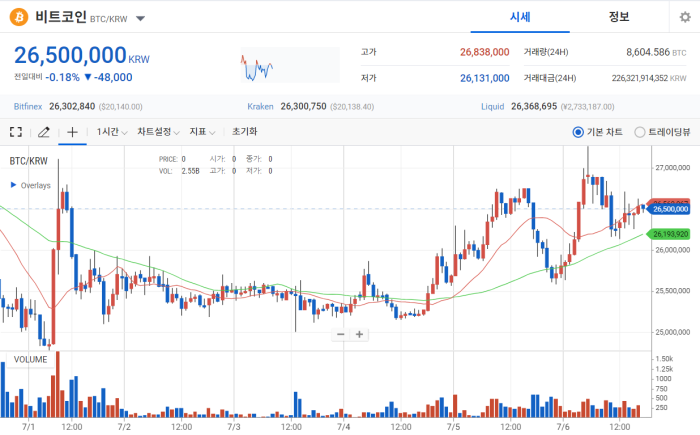Click the -0.18% change value

pyautogui.click(x=62, y=77)
